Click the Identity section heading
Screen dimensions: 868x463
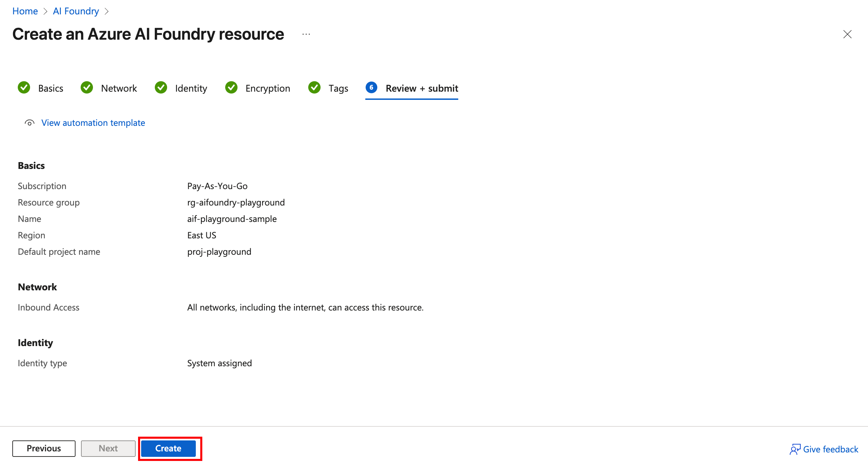click(35, 343)
